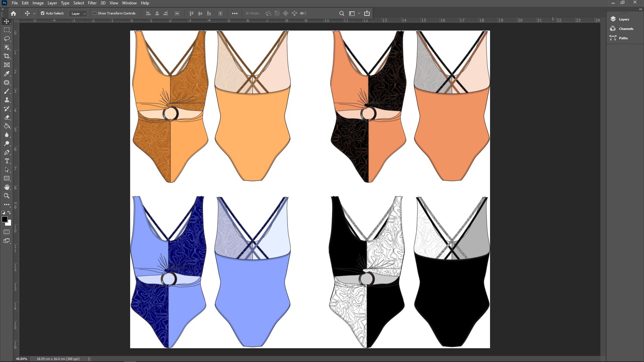Expand the workspace switcher dropdown arrow

point(359,13)
